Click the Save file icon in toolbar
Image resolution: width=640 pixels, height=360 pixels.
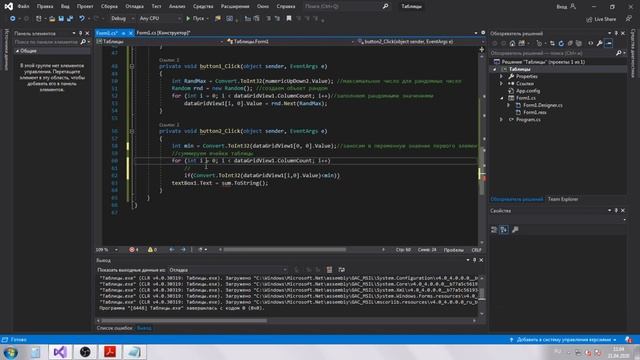[61, 19]
